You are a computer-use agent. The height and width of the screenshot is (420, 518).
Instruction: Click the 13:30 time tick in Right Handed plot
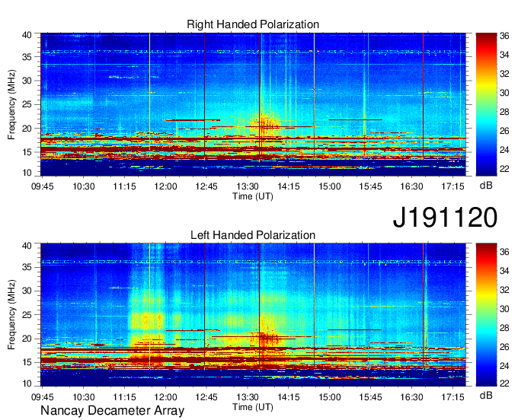(x=248, y=186)
